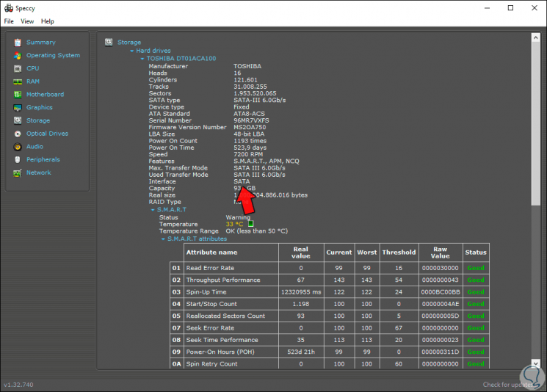Select the Operating System icon
This screenshot has height=392, width=547.
click(18, 56)
